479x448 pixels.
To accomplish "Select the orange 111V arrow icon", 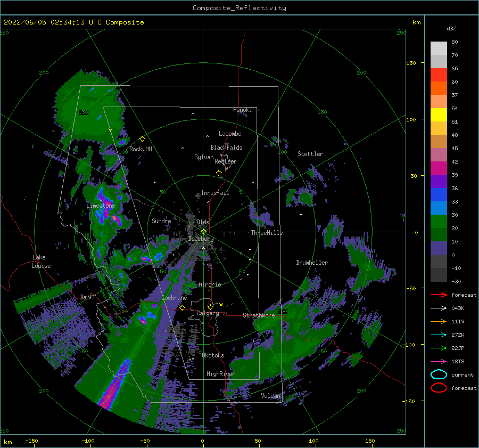I will (x=439, y=321).
